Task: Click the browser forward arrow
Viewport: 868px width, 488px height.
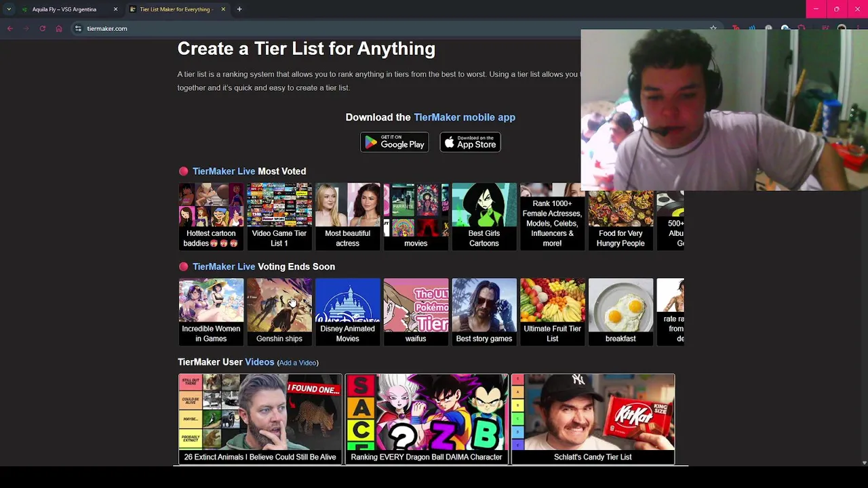Action: tap(26, 28)
